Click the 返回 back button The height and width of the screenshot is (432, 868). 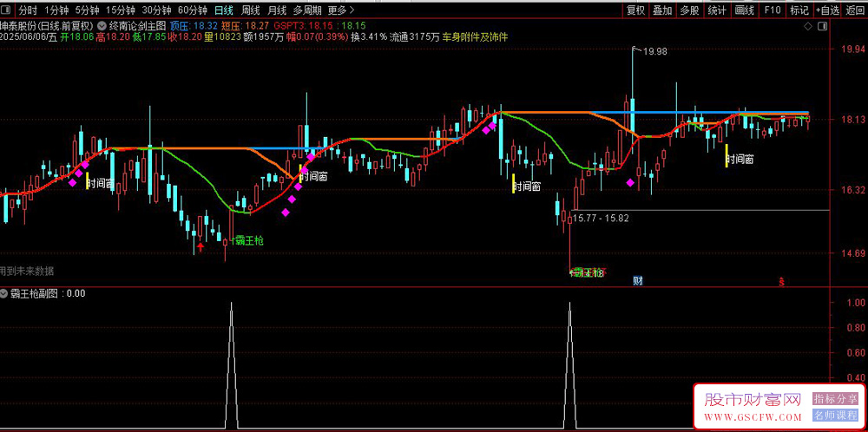point(855,10)
